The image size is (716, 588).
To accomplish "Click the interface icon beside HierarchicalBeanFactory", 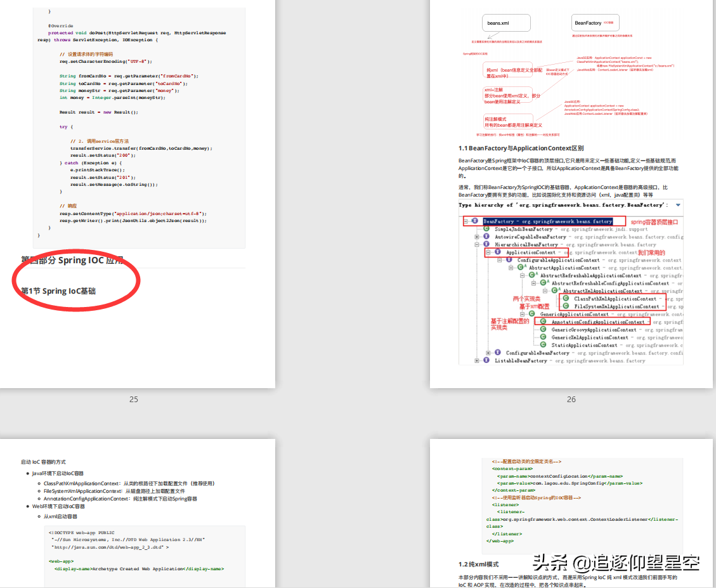I will pyautogui.click(x=486, y=244).
